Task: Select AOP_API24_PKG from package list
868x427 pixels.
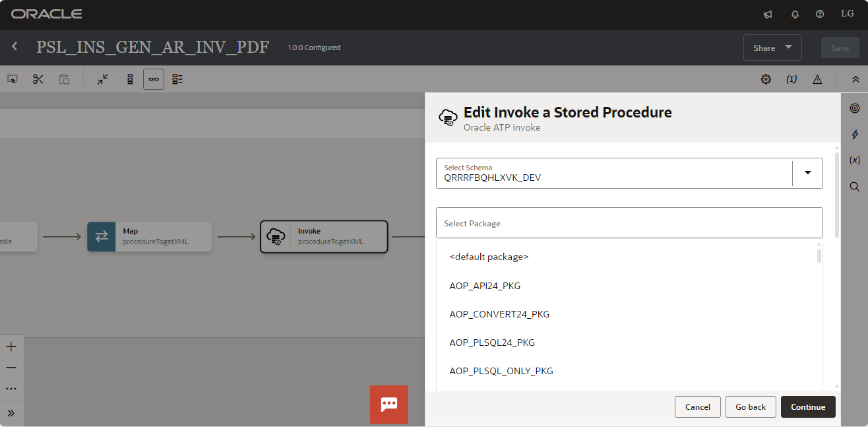Action: [x=485, y=286]
